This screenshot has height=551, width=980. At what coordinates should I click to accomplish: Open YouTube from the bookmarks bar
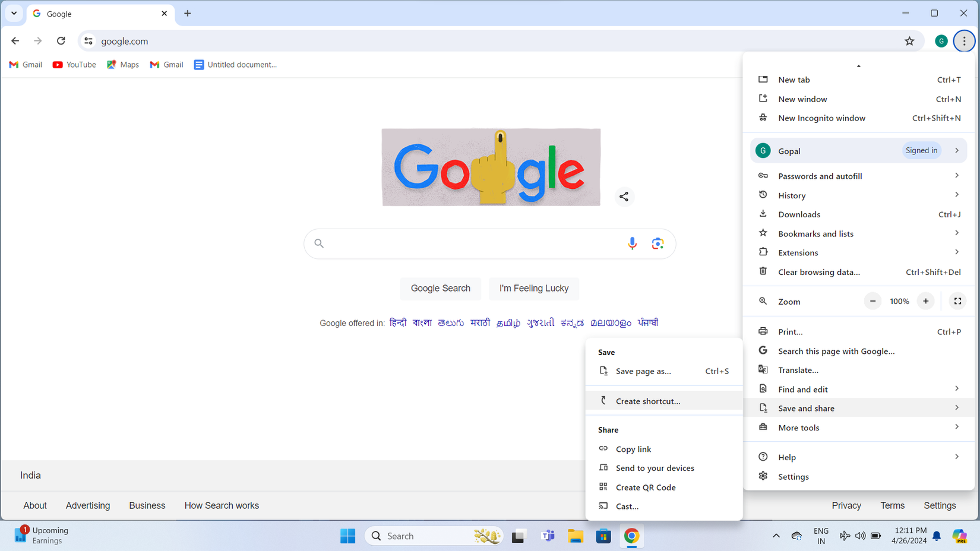(74, 64)
